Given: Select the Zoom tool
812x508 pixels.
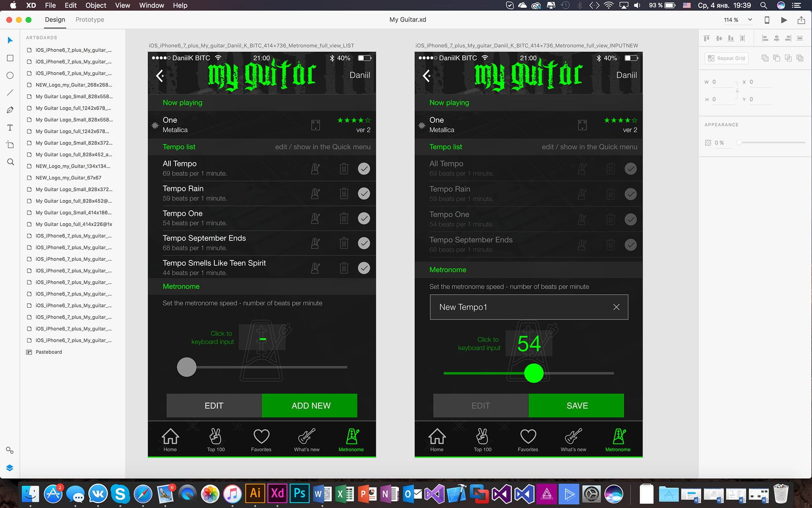Looking at the screenshot, I should click(x=10, y=162).
